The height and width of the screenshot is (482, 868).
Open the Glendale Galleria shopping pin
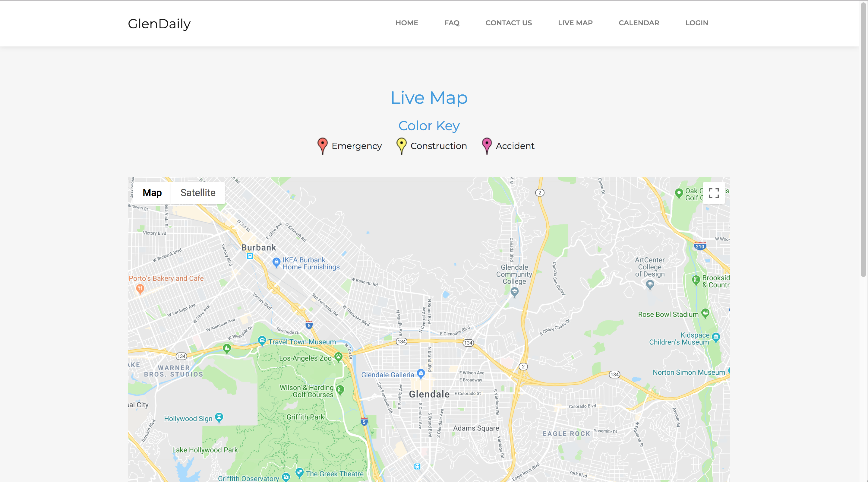[x=421, y=373]
